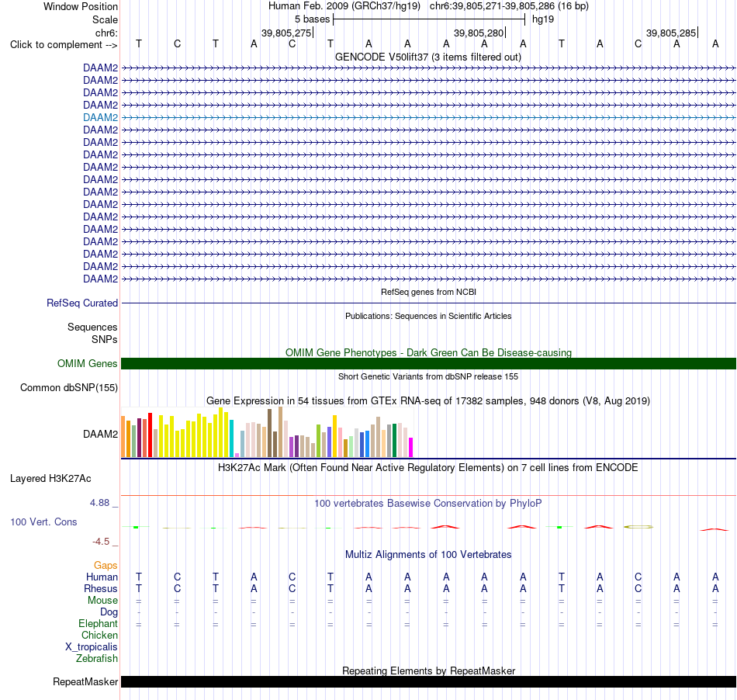Screen dimensions: 737x700
Task: Open the highlighted light-blue DAAM2 transcript label
Action: 100,117
